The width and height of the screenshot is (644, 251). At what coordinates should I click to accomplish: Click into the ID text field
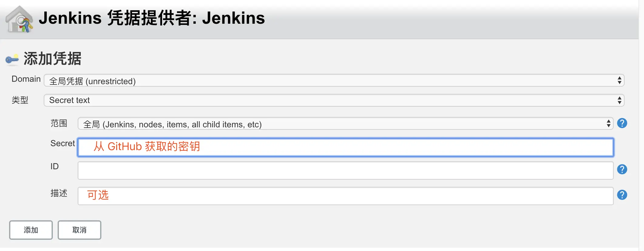tap(345, 170)
